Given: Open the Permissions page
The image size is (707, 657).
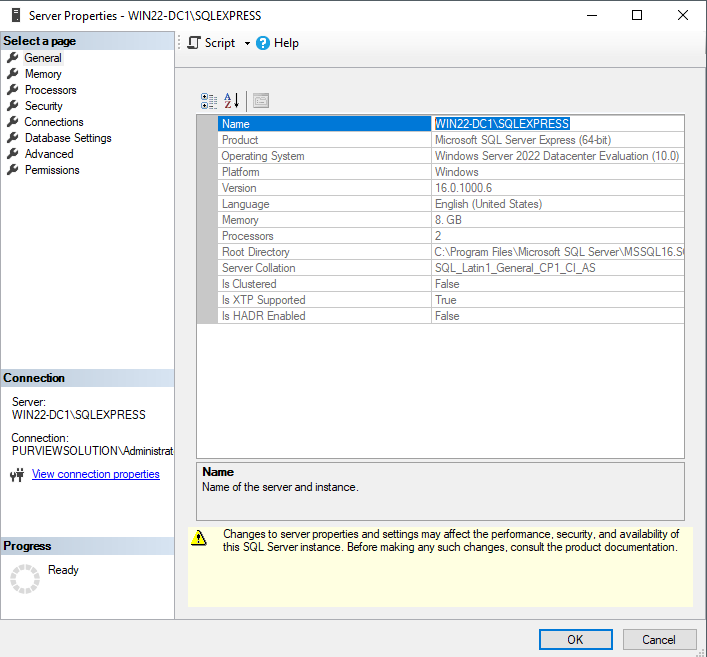Looking at the screenshot, I should [x=52, y=170].
